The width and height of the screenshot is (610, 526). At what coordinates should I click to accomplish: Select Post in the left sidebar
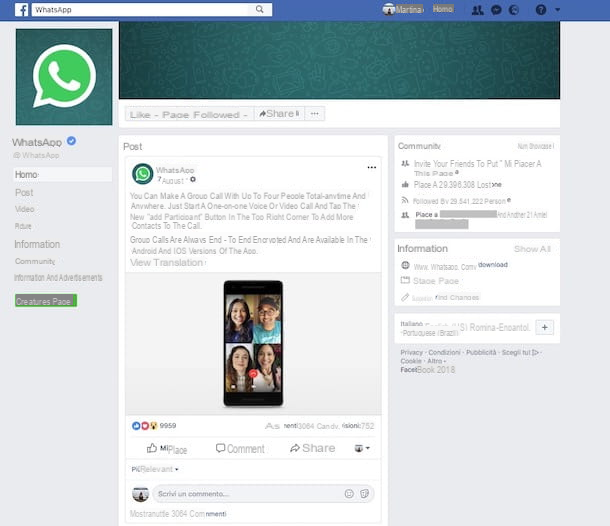24,193
